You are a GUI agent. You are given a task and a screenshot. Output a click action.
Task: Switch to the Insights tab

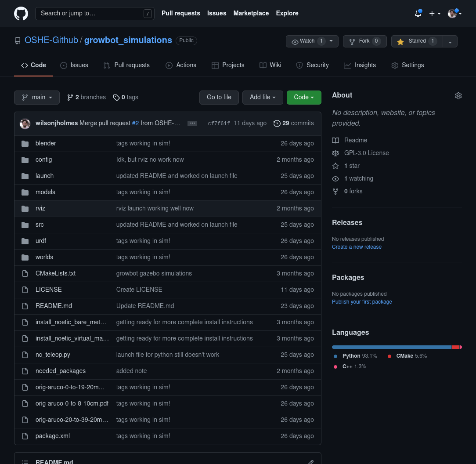pos(360,65)
